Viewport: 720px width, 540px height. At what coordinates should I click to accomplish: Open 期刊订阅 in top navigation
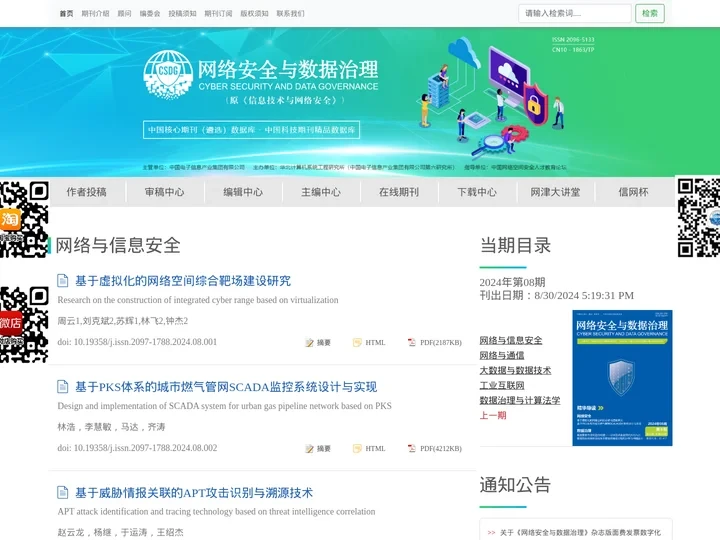point(218,13)
